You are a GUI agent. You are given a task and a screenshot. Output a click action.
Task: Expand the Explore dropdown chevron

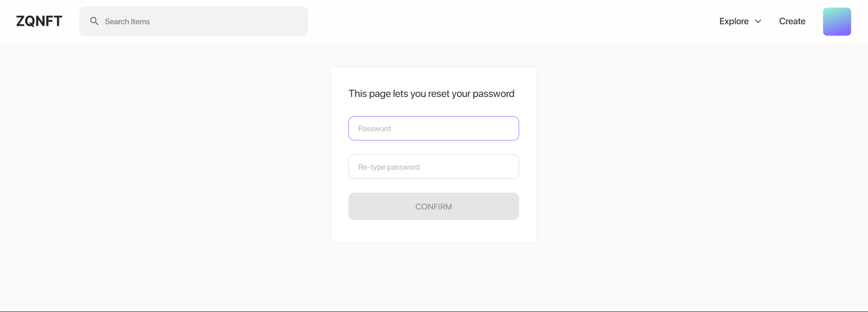point(758,22)
